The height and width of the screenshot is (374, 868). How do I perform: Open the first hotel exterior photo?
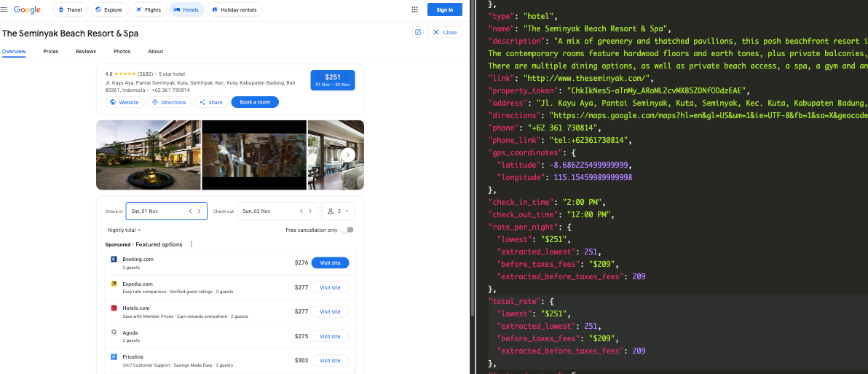coord(148,155)
